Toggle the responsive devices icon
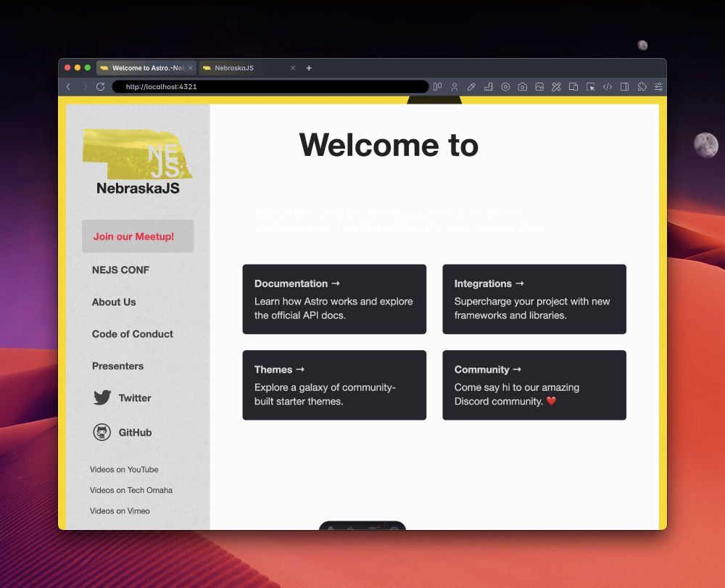The width and height of the screenshot is (725, 588). tap(573, 86)
